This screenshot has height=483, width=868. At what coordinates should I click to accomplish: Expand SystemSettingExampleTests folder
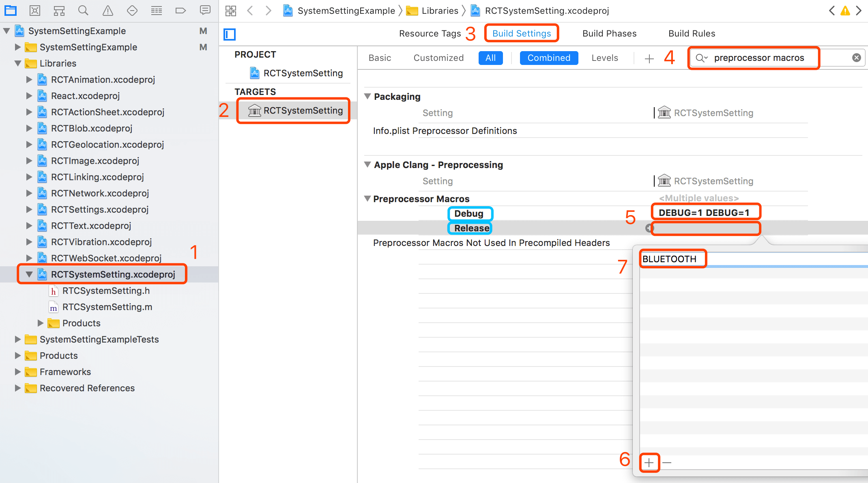(x=17, y=339)
